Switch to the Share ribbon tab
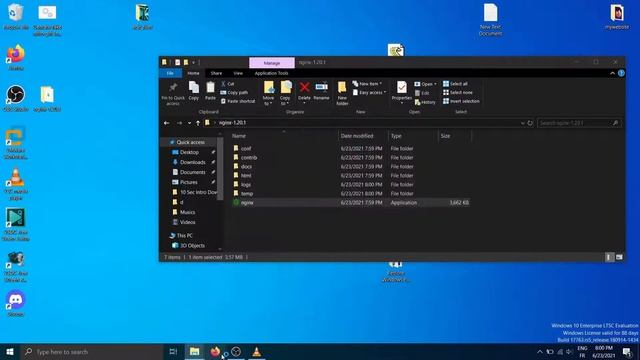 click(216, 73)
